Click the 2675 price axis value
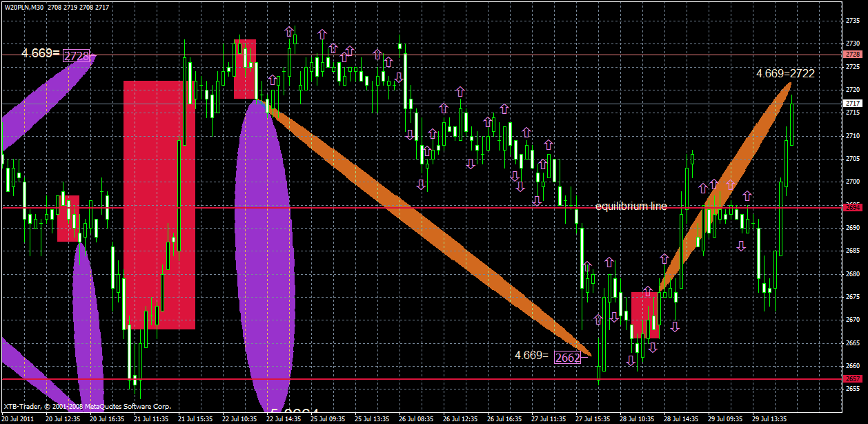This screenshot has width=868, height=424. coord(852,296)
